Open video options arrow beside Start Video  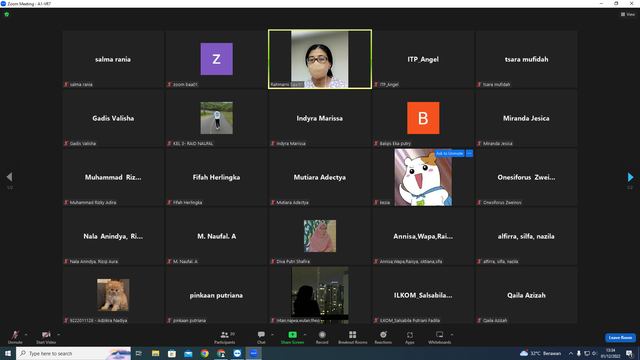58,335
